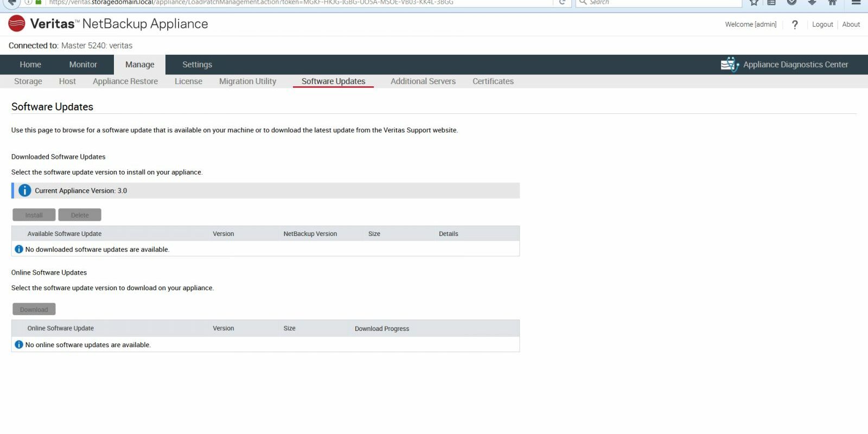Click info icon next to No downloaded updates

[x=19, y=249]
